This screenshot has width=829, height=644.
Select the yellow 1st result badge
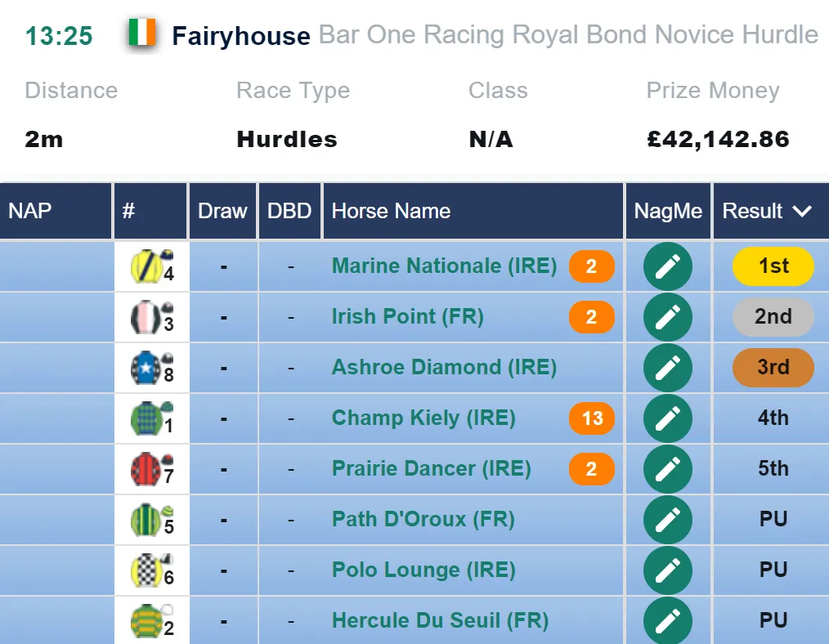[773, 266]
